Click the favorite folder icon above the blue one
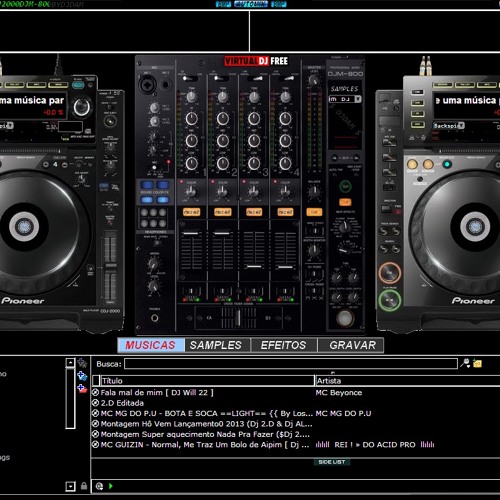Screen dimensions: 500x500 (82, 363)
